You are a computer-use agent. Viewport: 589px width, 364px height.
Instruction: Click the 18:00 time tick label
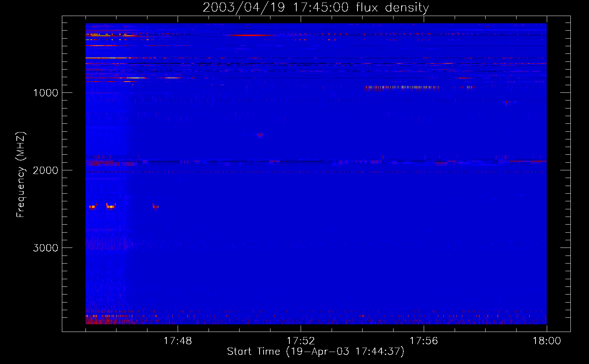[547, 341]
